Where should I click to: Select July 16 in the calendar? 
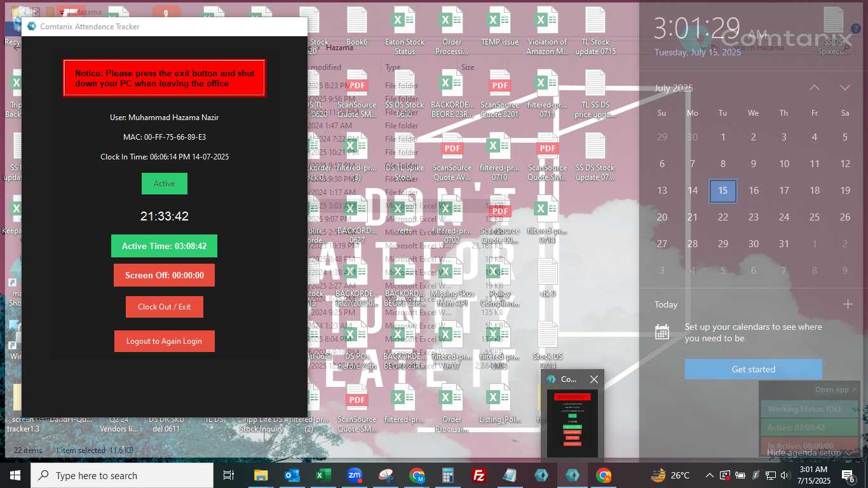[754, 191]
